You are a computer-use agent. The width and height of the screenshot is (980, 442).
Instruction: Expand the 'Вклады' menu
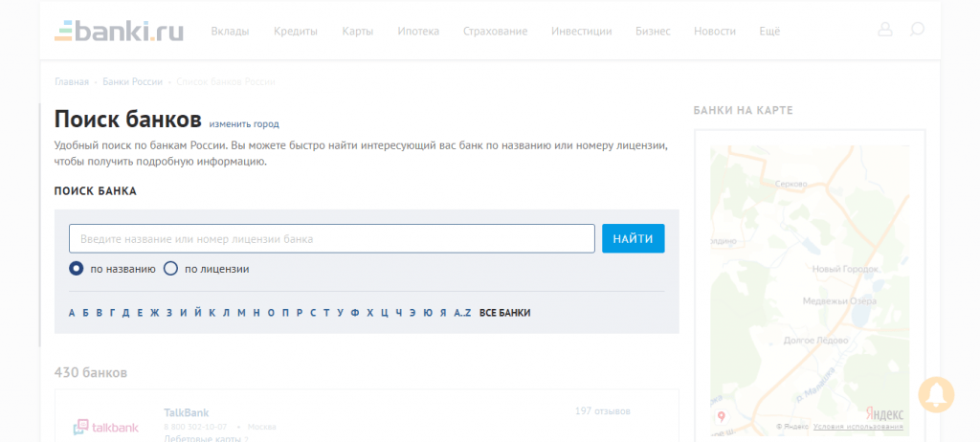(230, 32)
